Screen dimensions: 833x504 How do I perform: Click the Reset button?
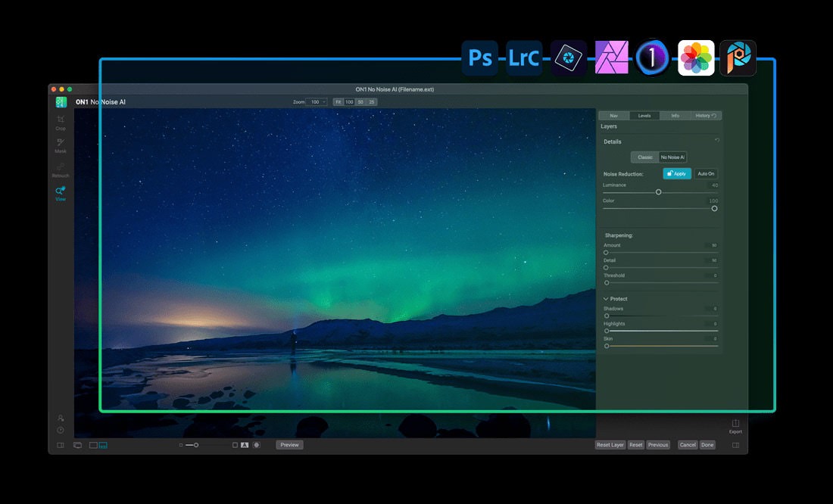(x=636, y=445)
